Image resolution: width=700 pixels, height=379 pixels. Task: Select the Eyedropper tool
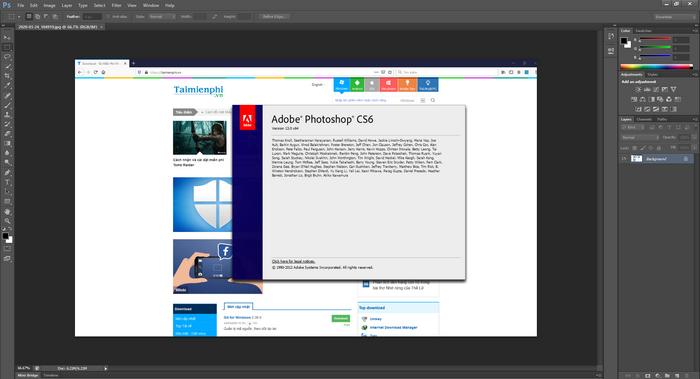7,85
